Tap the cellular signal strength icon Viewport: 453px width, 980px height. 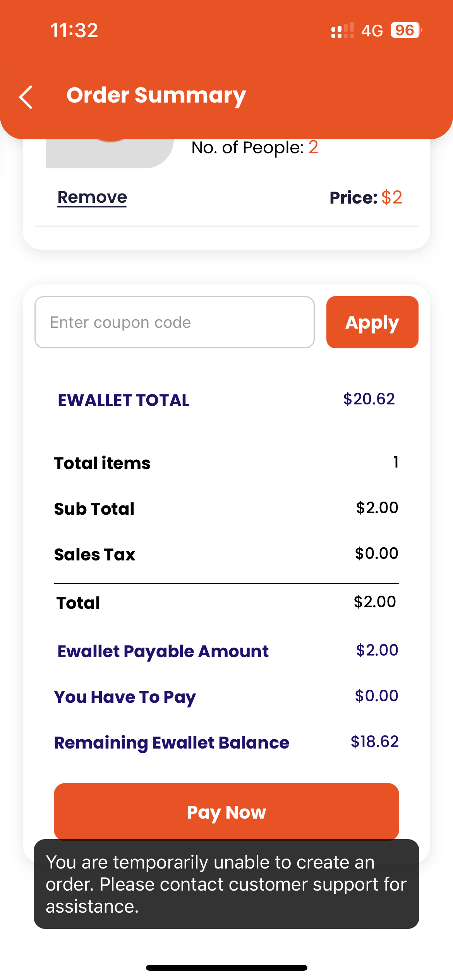click(342, 30)
